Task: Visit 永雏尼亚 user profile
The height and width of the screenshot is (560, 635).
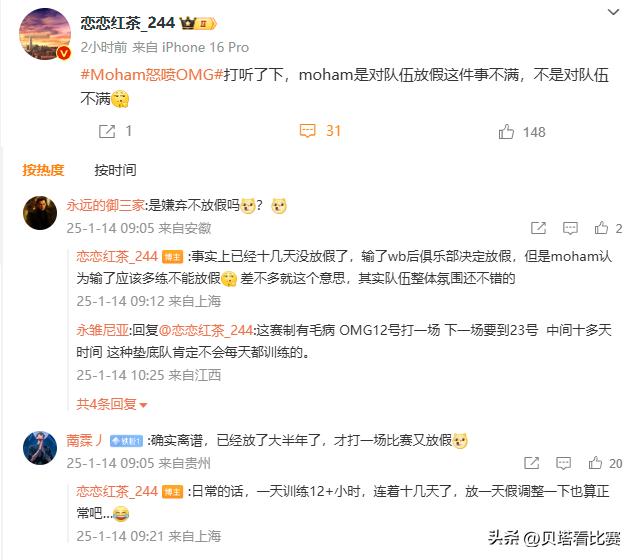Action: 102,330
